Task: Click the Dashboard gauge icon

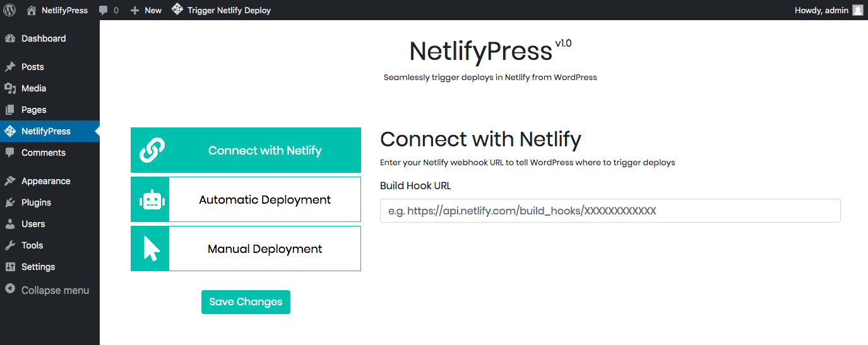Action: click(x=10, y=38)
